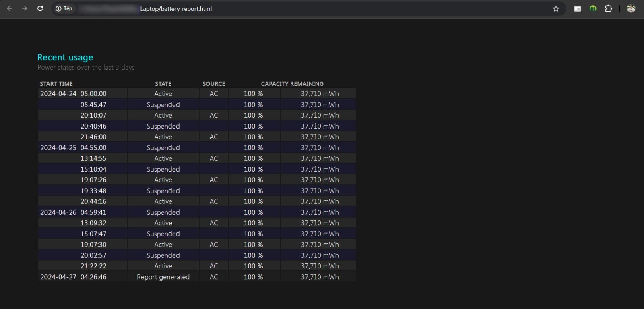Open the tab/media panel icon in the toolbar

(x=577, y=8)
